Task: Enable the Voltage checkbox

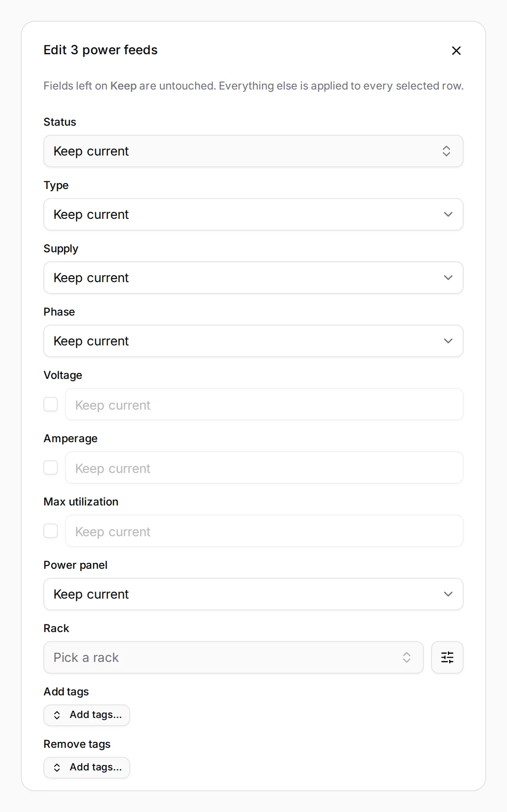Action: click(x=51, y=404)
